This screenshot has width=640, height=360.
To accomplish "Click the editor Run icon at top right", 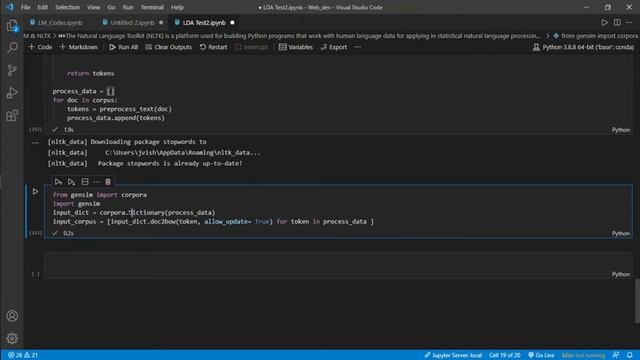I will (x=604, y=23).
